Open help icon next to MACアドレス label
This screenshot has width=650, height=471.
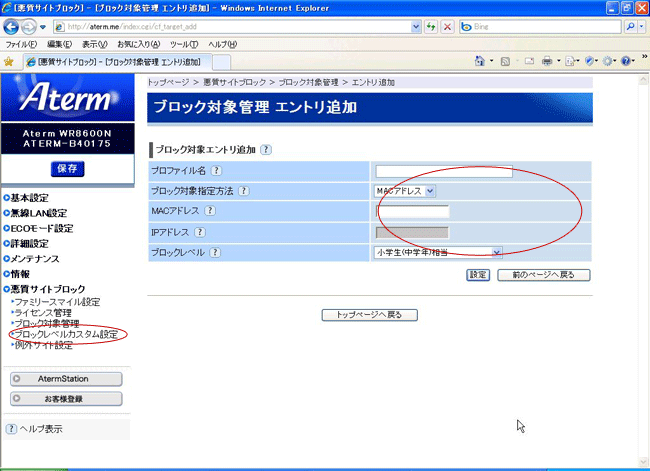(207, 212)
